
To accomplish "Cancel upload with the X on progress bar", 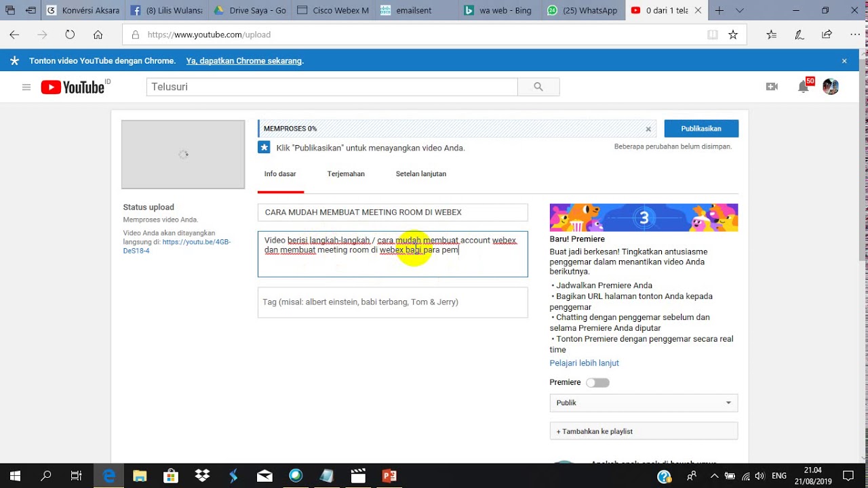I will coord(648,129).
